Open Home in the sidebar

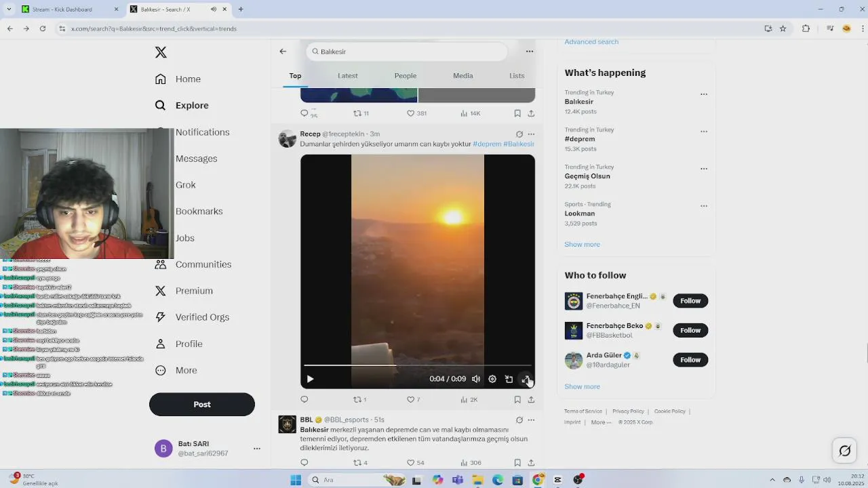pyautogui.click(x=178, y=79)
